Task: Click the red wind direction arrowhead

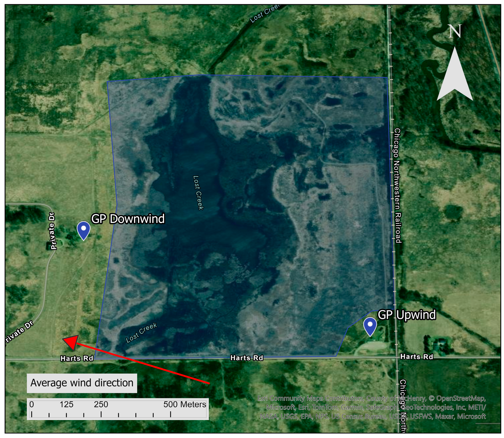Action: point(72,342)
